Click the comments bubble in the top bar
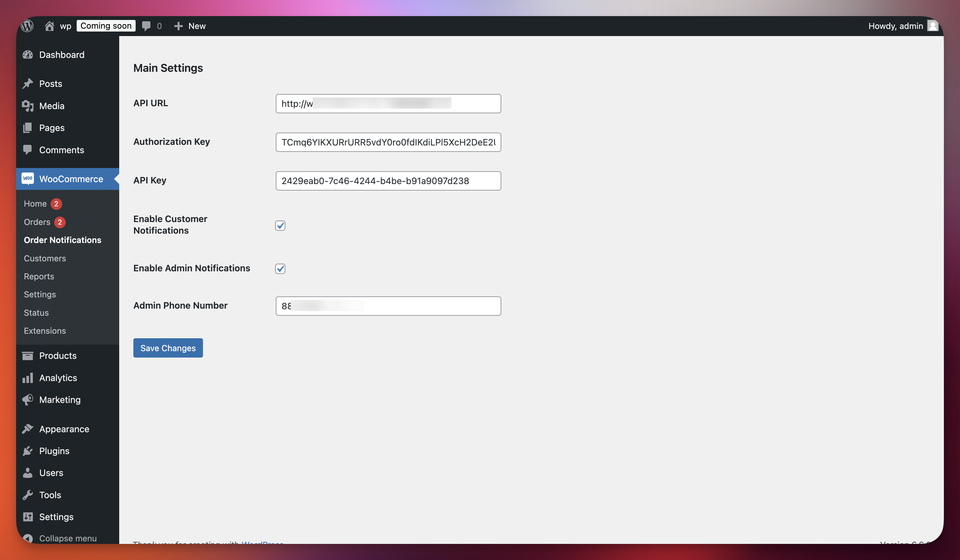The image size is (960, 560). tap(148, 26)
